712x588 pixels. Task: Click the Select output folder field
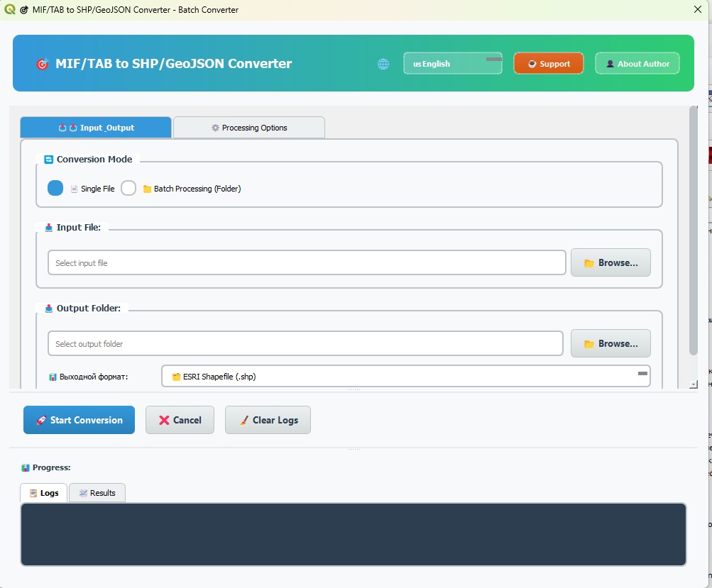point(305,343)
